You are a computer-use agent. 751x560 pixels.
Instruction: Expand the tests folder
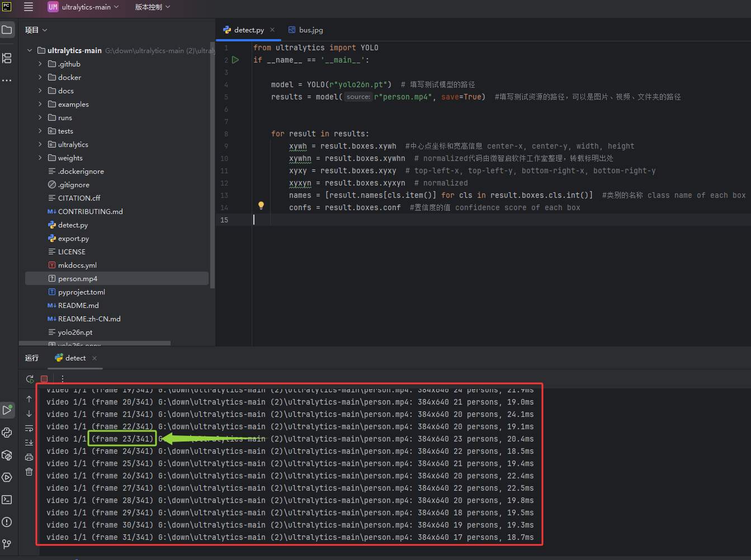40,131
